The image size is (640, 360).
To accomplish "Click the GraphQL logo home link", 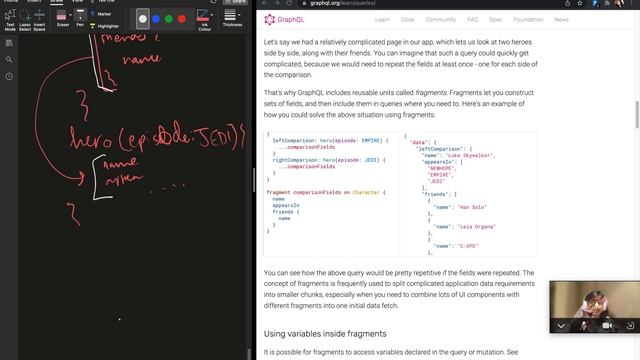I will [284, 19].
